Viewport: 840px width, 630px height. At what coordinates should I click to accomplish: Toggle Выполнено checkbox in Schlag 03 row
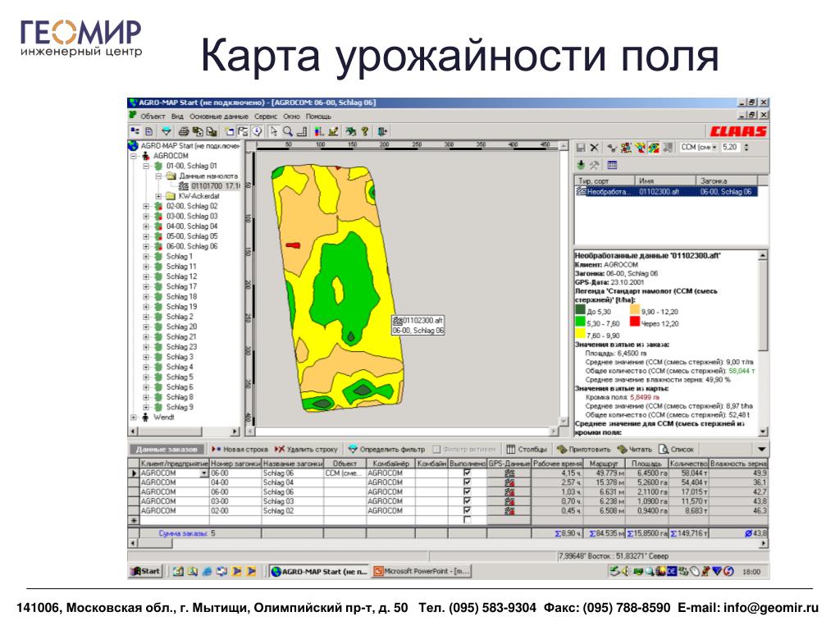[467, 501]
